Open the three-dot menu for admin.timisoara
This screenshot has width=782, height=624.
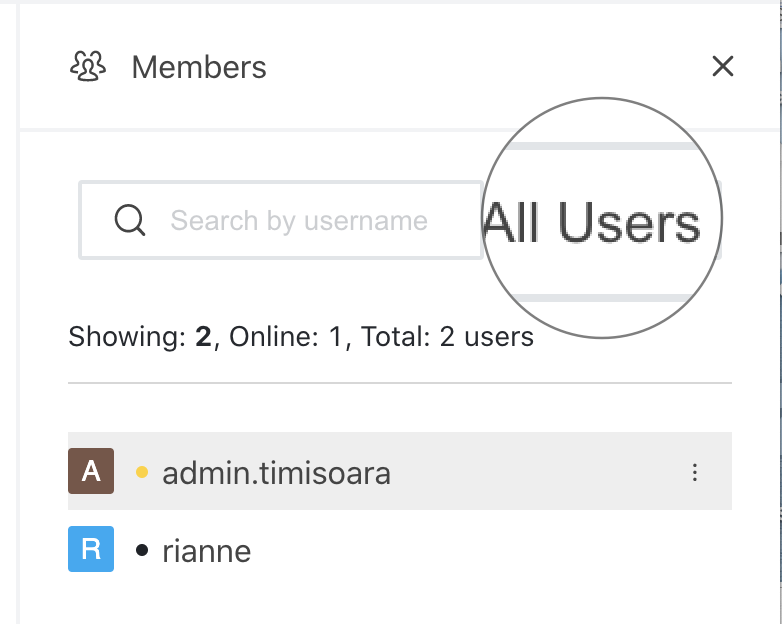(695, 472)
